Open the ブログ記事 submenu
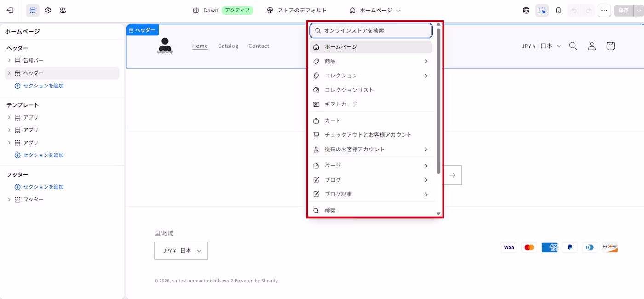 (371, 194)
